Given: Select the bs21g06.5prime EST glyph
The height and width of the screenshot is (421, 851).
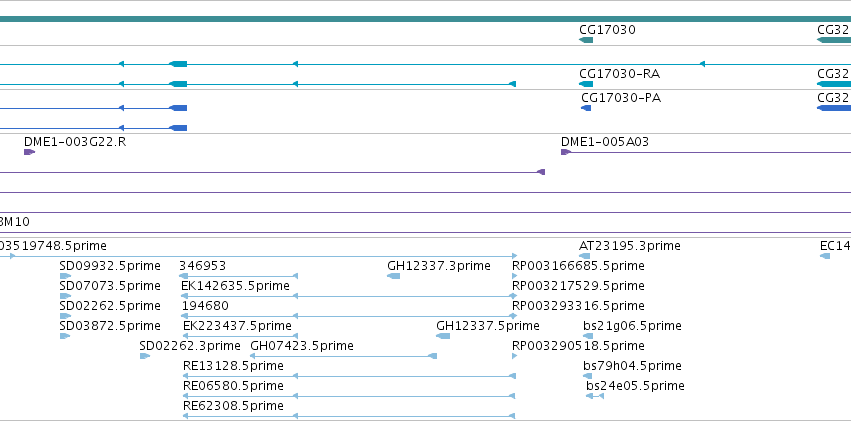Looking at the screenshot, I should point(588,336).
